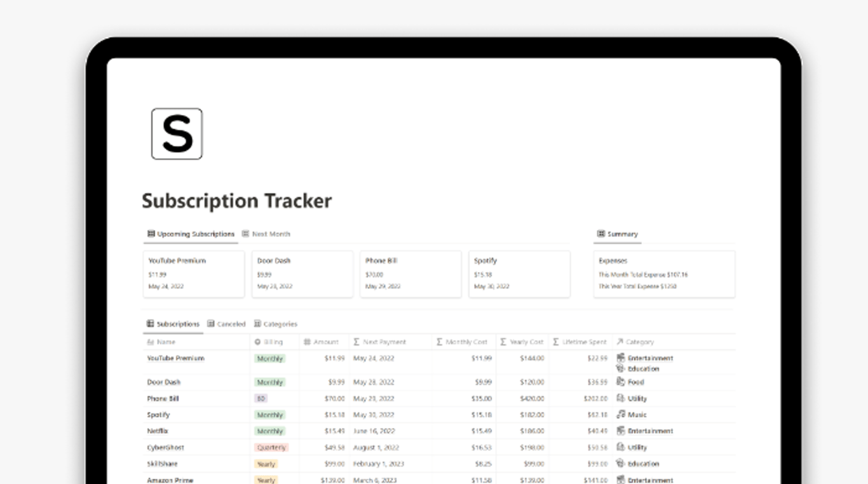Click the 60 billing tag for Phone Bill
Viewport: 868px width, 484px height.
[x=261, y=399]
